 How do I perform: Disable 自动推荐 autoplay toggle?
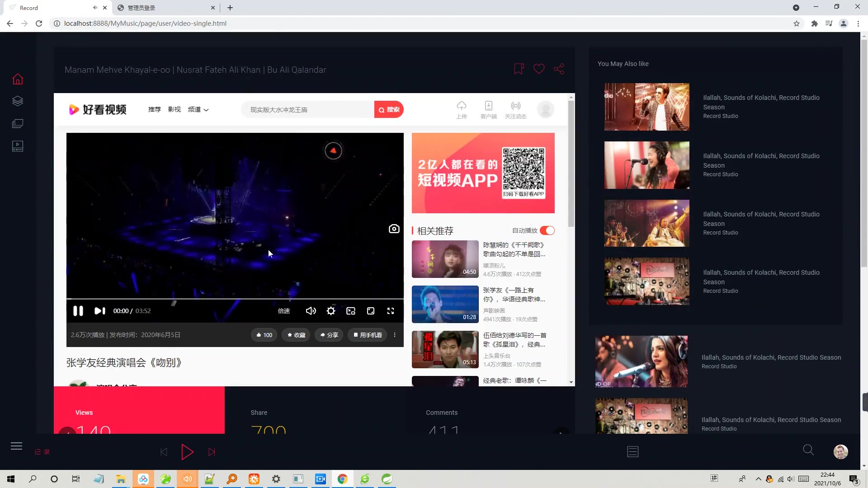(547, 230)
